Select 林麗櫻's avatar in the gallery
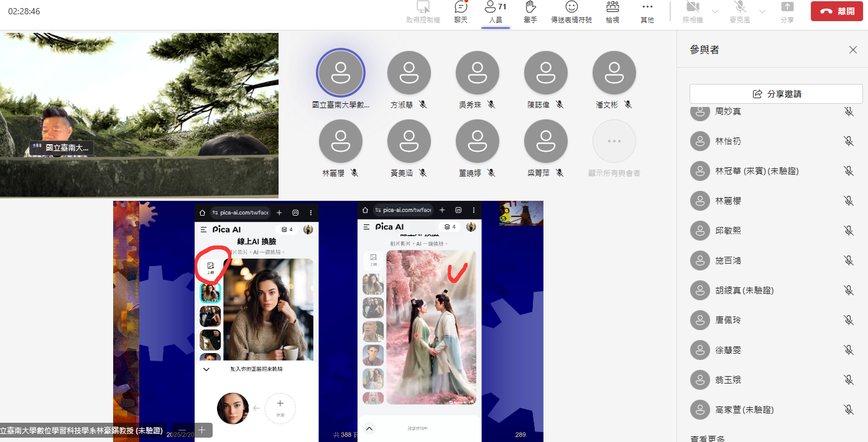This screenshot has height=442, width=868. click(341, 141)
